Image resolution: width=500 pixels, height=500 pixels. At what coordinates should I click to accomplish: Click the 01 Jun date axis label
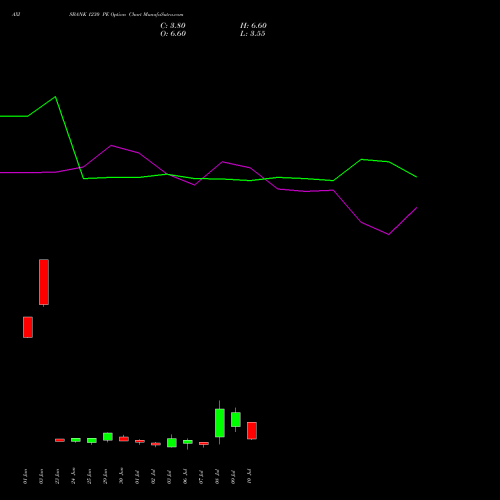click(25, 476)
